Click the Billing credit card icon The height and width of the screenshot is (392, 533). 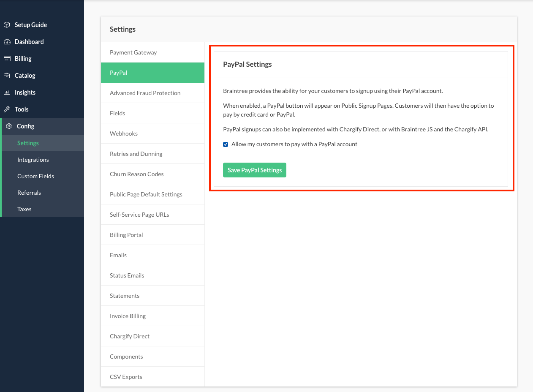tap(7, 59)
